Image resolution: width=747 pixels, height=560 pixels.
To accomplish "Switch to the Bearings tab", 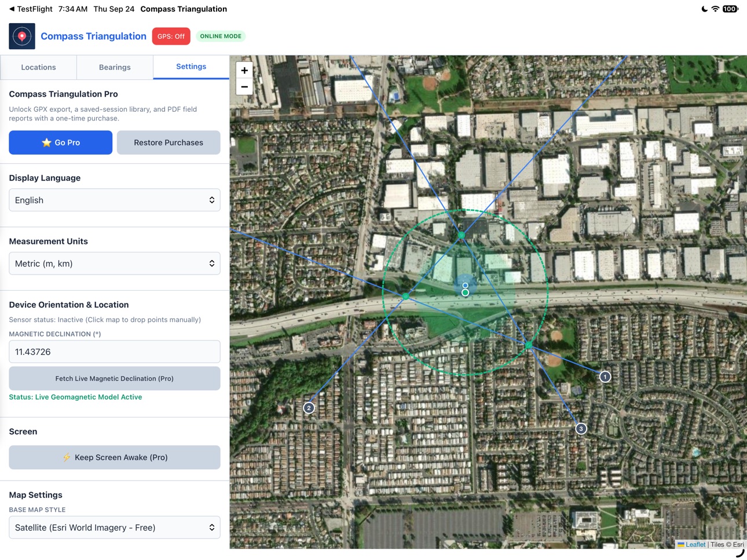I will pos(115,67).
